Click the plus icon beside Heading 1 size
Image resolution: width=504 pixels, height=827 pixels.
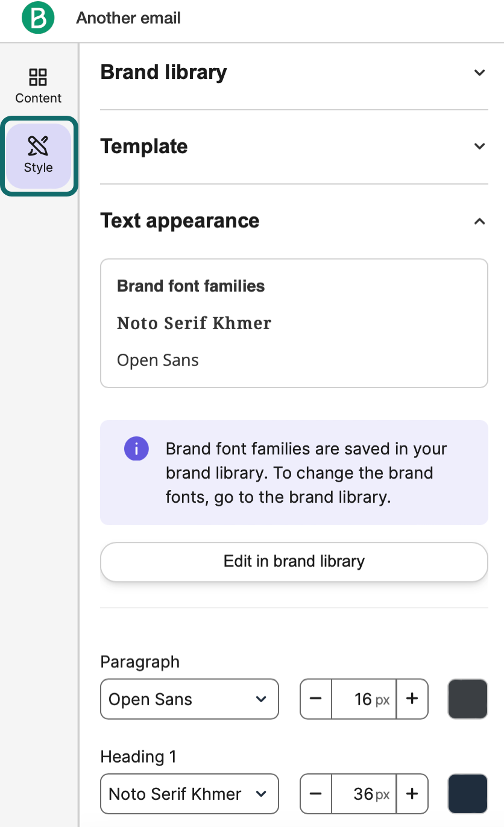tap(412, 794)
